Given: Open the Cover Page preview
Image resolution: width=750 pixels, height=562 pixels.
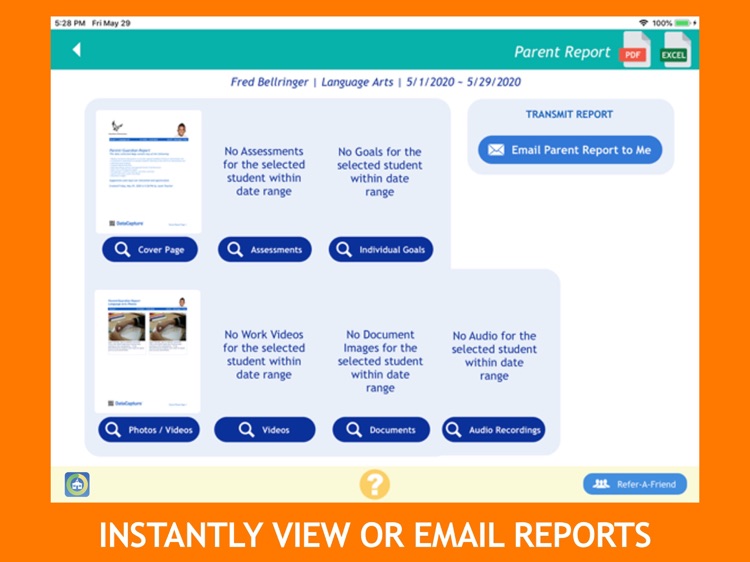Looking at the screenshot, I should coord(150,250).
